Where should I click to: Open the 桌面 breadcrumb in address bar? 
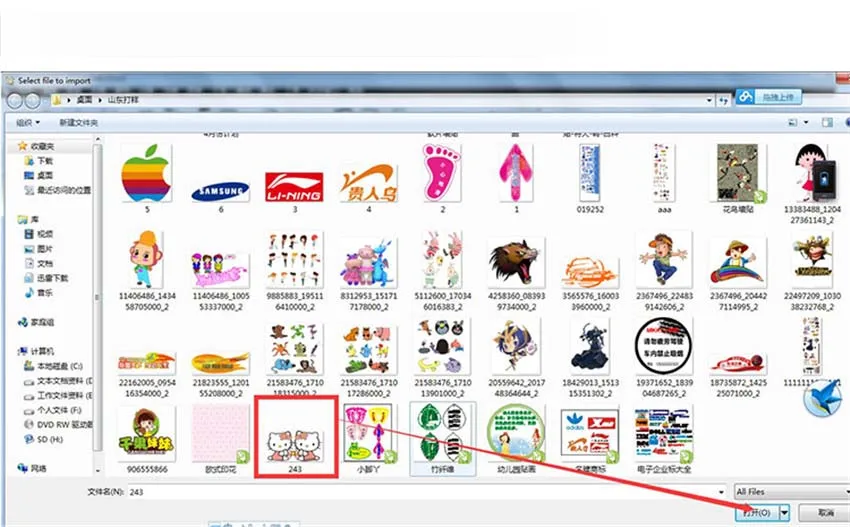coord(84,100)
